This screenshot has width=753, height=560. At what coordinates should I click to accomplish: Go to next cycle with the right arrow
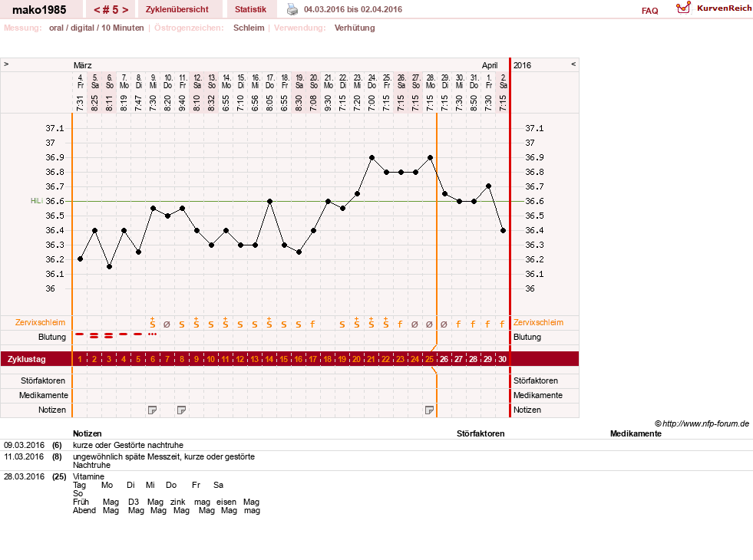pos(125,10)
